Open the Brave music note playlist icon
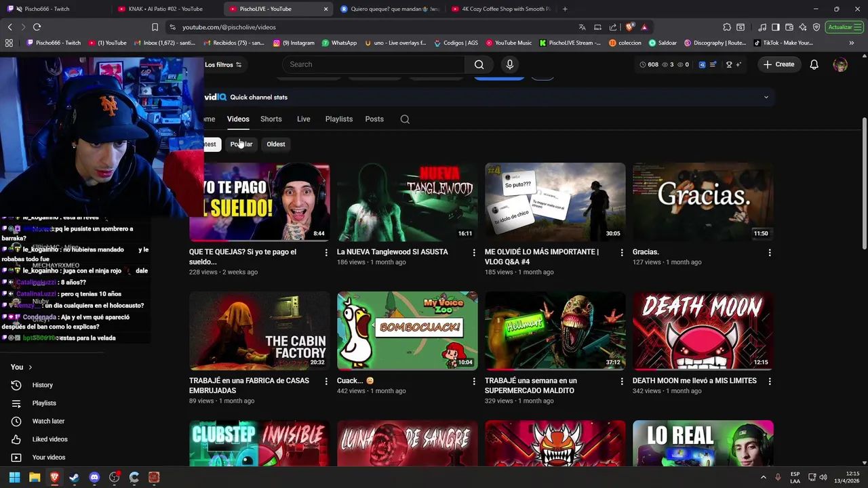The width and height of the screenshot is (868, 488). (x=763, y=27)
